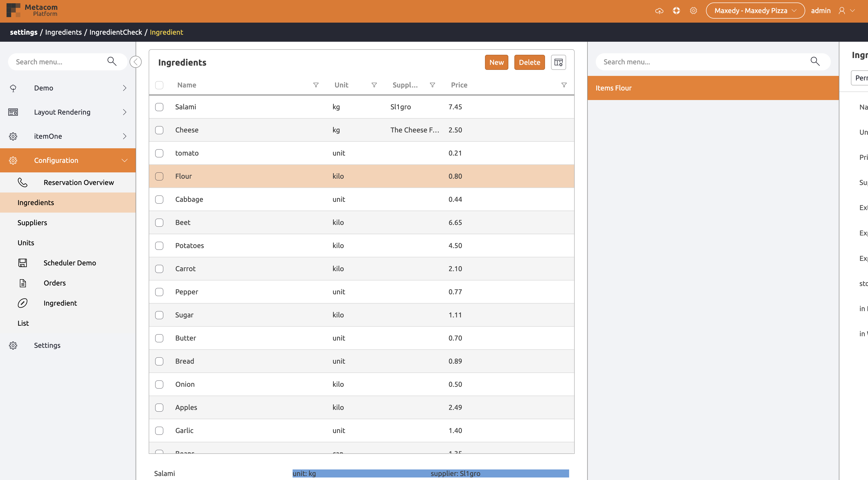The height and width of the screenshot is (480, 868).
Task: Open Suppliers in the sidebar menu
Action: click(x=32, y=222)
